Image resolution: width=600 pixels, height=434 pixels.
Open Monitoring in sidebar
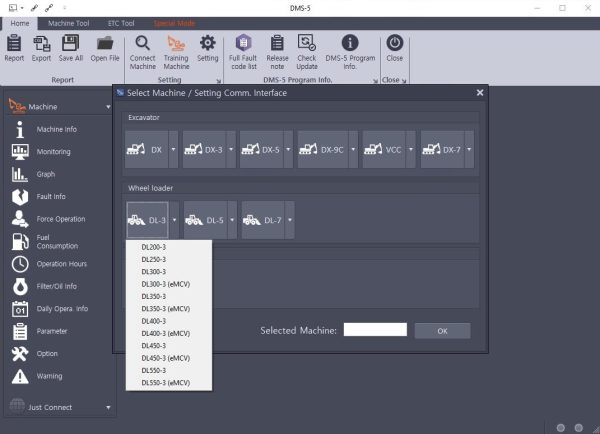[x=53, y=152]
